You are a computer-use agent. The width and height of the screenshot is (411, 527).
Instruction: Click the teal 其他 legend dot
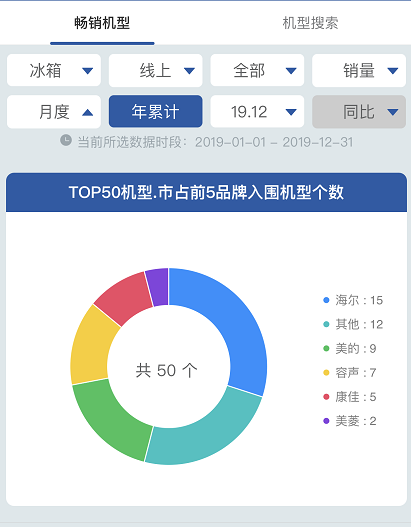[326, 324]
